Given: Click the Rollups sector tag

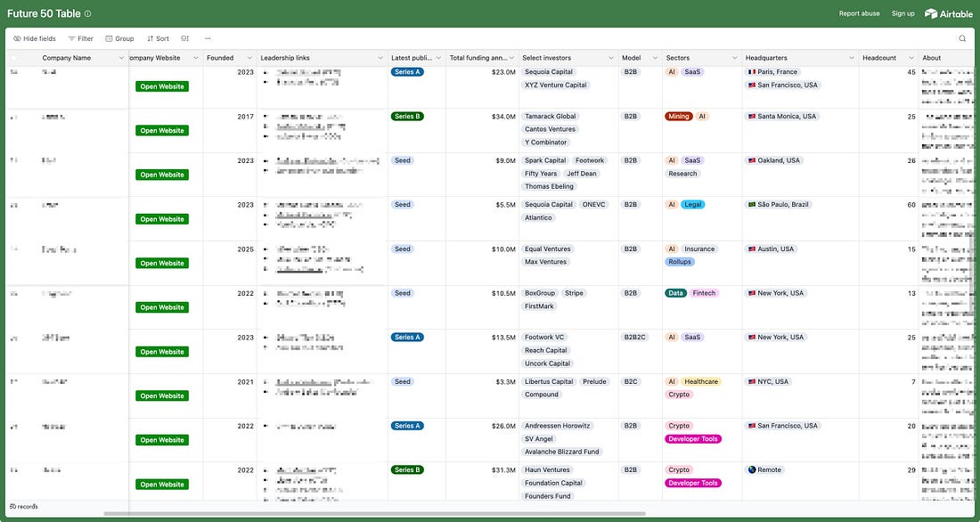Looking at the screenshot, I should click(x=680, y=262).
